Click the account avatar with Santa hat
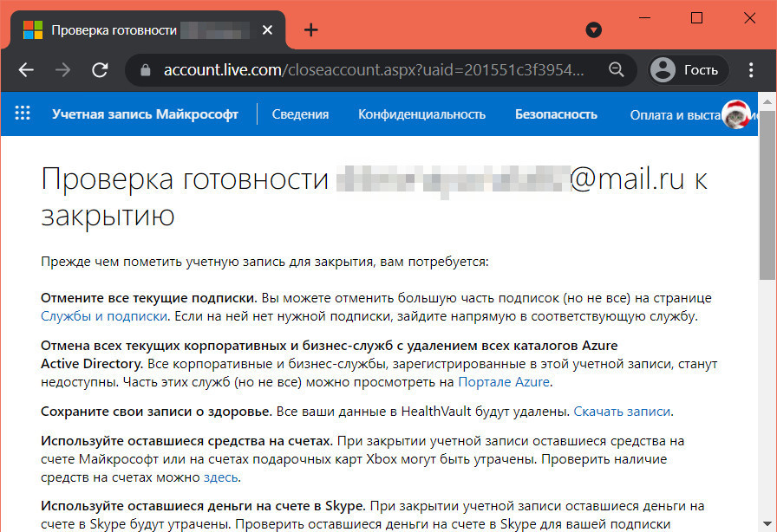The width and height of the screenshot is (777, 532). [x=735, y=114]
